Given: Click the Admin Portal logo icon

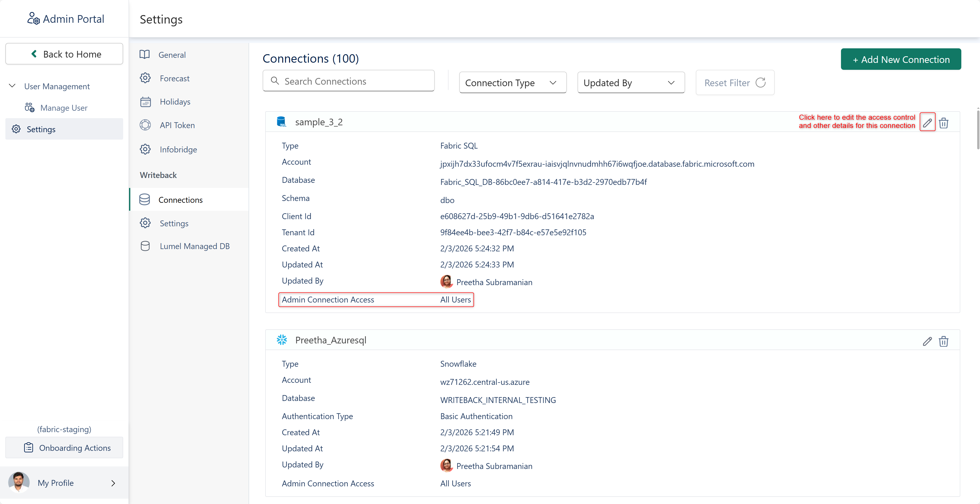Looking at the screenshot, I should tap(33, 18).
